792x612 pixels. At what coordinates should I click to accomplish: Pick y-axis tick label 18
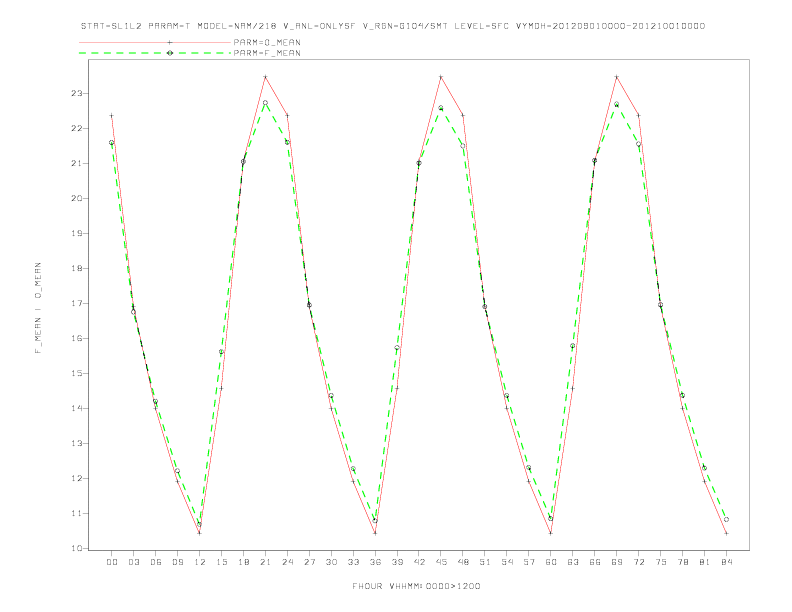[77, 268]
